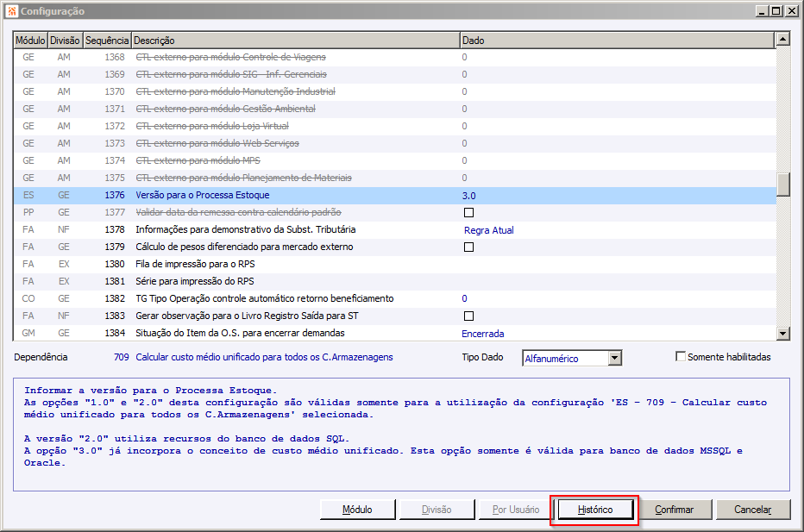
Task: Click sequence number 1369
Action: click(x=115, y=74)
